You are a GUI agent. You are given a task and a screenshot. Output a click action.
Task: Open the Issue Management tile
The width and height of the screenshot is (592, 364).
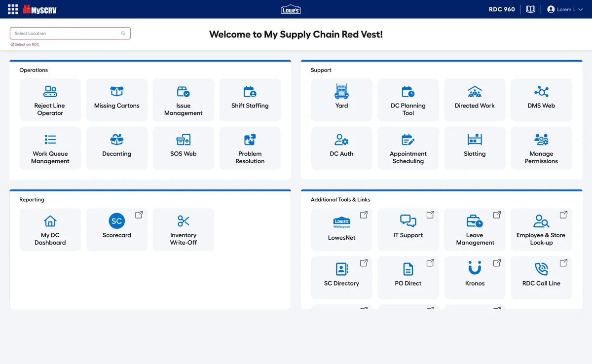coord(184,100)
